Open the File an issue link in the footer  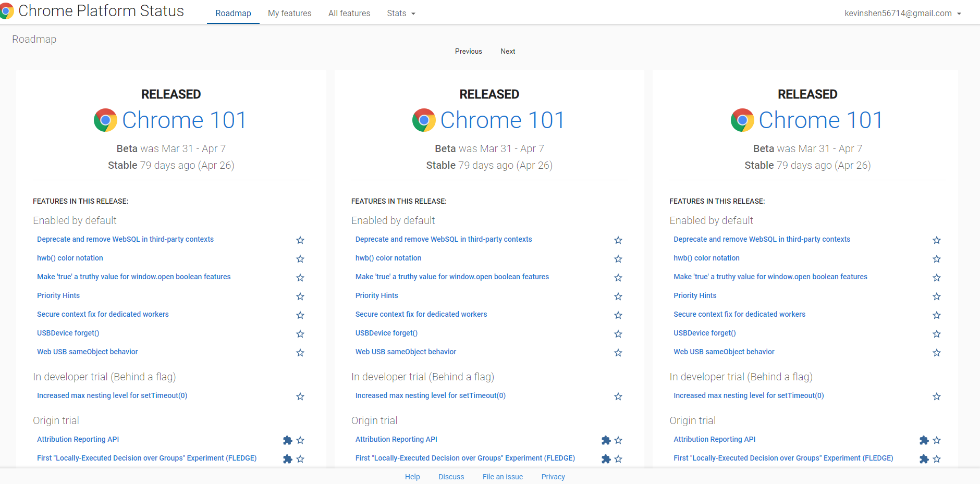502,476
